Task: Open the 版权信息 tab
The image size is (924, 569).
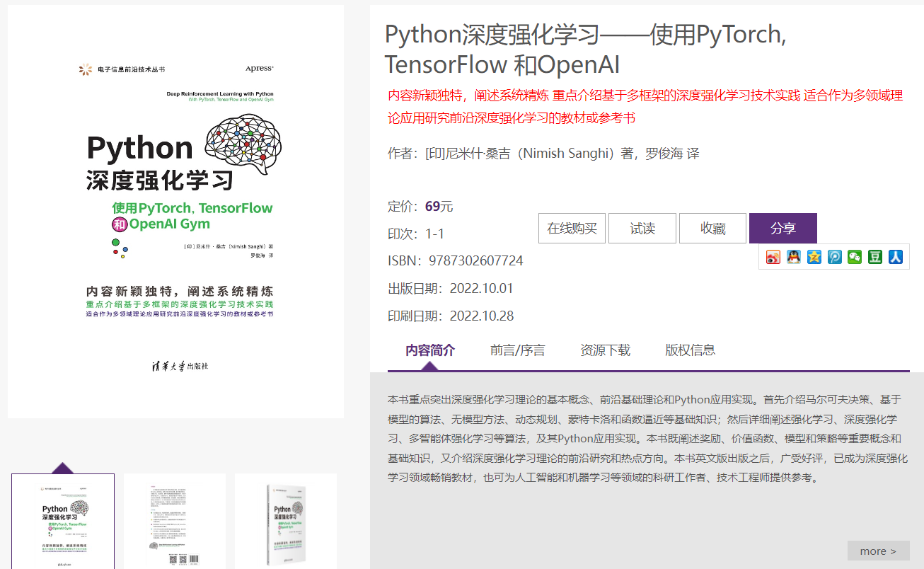Action: click(x=690, y=350)
